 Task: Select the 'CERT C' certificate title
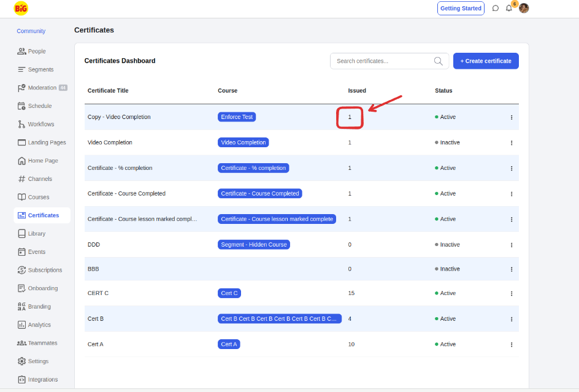(98, 293)
